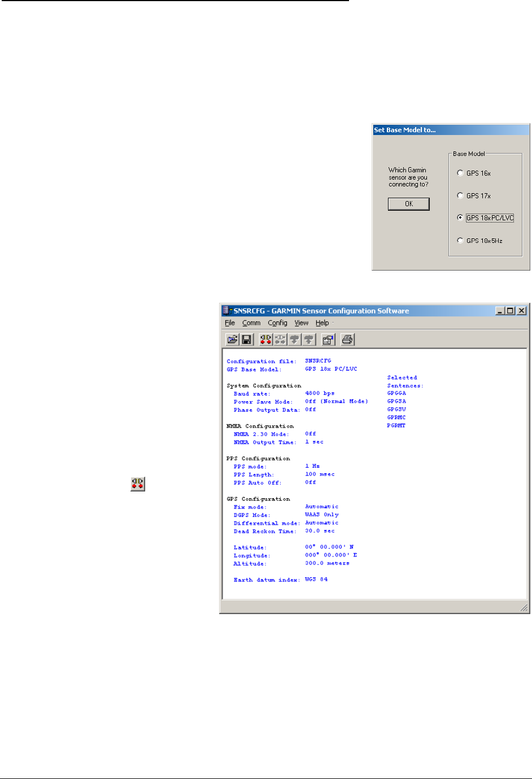The height and width of the screenshot is (779, 532).
Task: Click the 'System Configuration' heading
Action: pyautogui.click(x=264, y=386)
